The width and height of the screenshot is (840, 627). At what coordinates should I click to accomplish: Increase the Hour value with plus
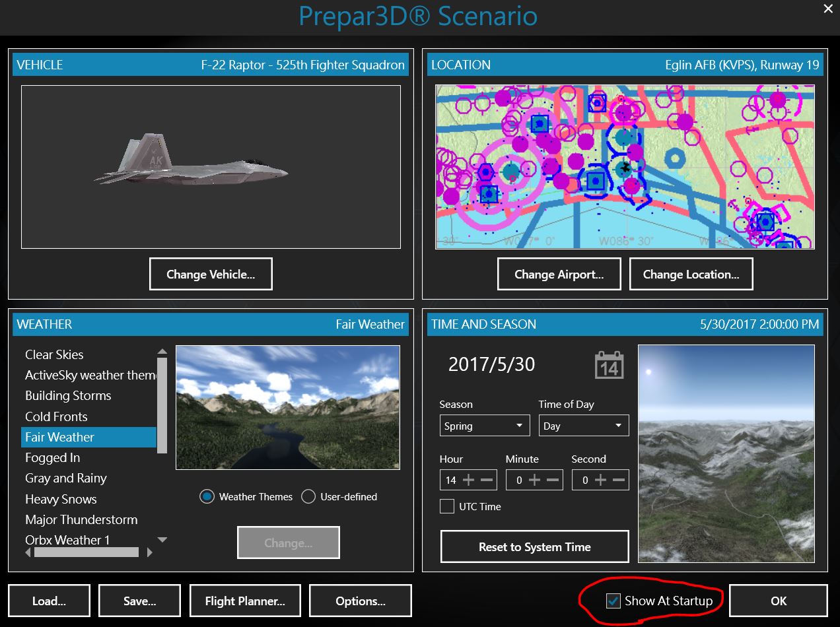tap(468, 480)
